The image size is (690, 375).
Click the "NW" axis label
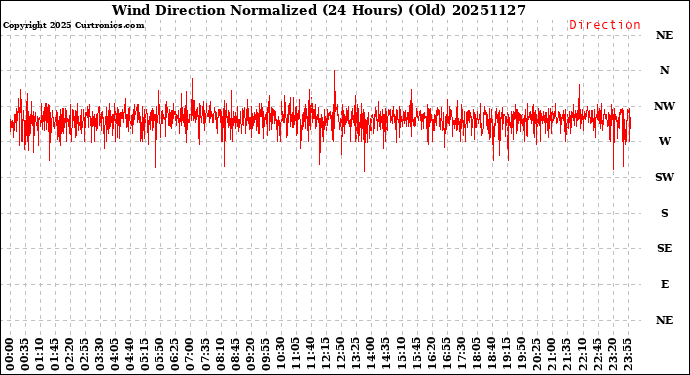click(x=664, y=106)
